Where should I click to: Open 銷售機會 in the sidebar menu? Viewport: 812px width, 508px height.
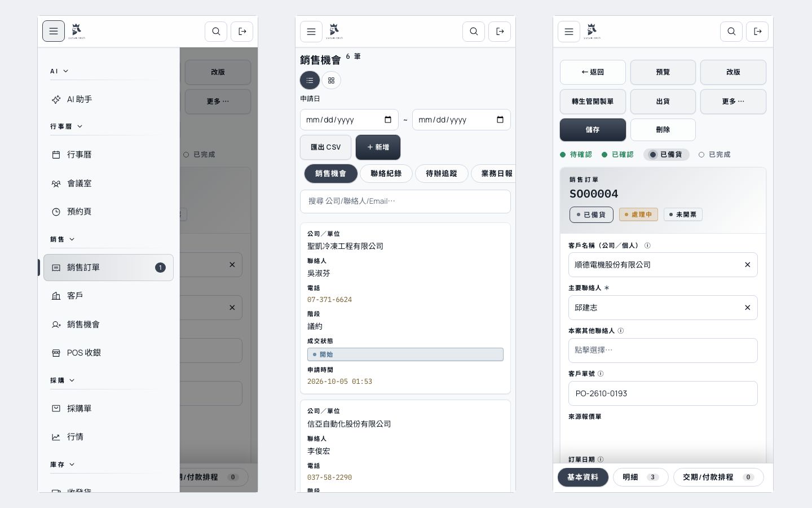point(108,325)
